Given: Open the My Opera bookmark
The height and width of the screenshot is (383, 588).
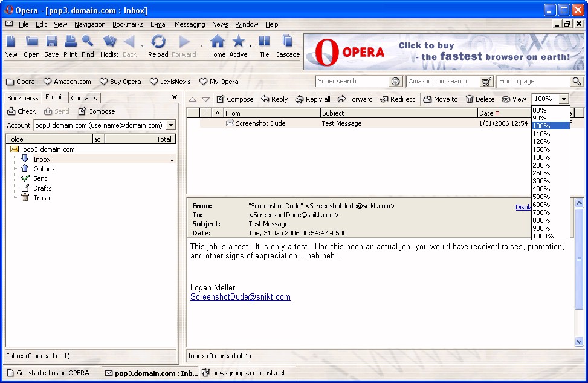Looking at the screenshot, I should [x=219, y=82].
